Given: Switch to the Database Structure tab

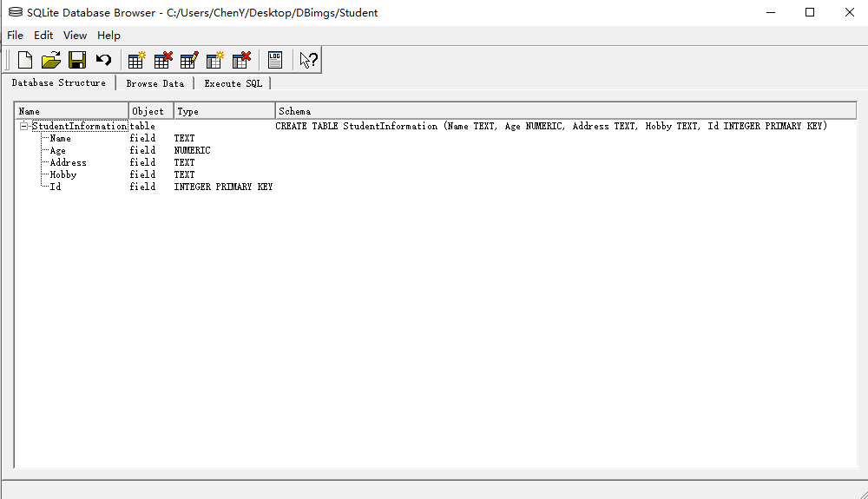Looking at the screenshot, I should (x=59, y=82).
